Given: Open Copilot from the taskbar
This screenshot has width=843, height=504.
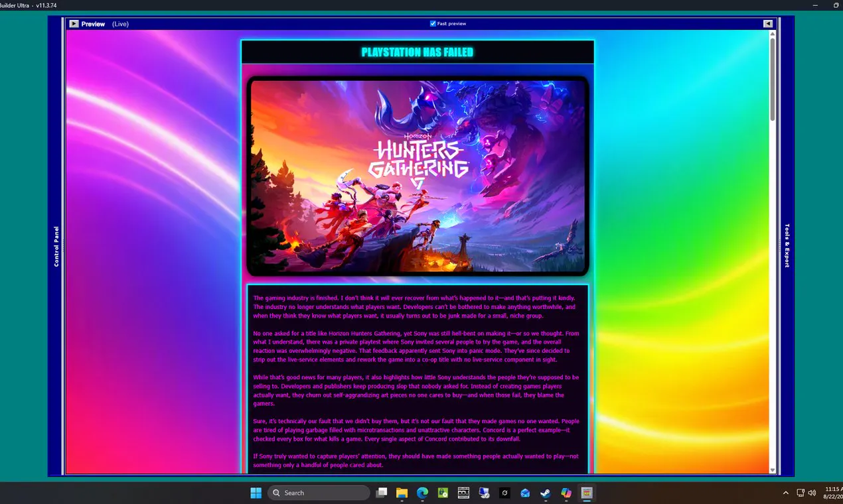Looking at the screenshot, I should (566, 493).
